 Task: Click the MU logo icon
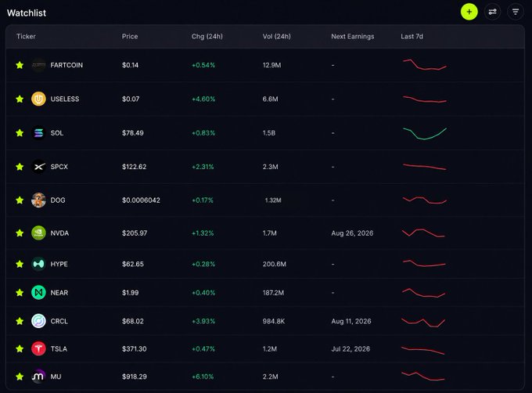[38, 377]
